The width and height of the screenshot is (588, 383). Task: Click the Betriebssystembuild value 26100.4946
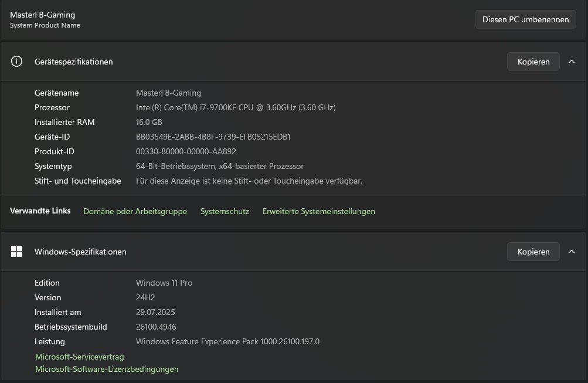pyautogui.click(x=156, y=327)
